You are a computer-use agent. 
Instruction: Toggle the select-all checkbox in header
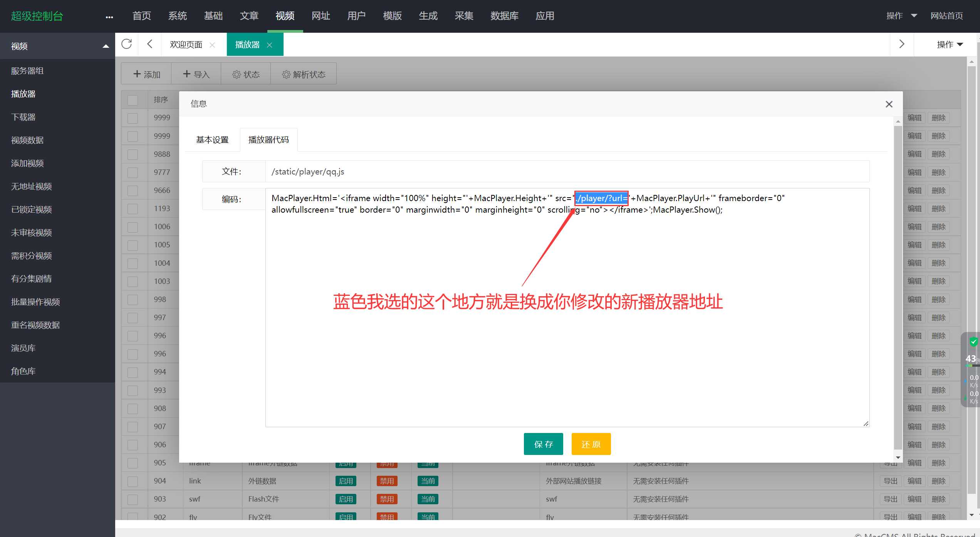(x=133, y=100)
